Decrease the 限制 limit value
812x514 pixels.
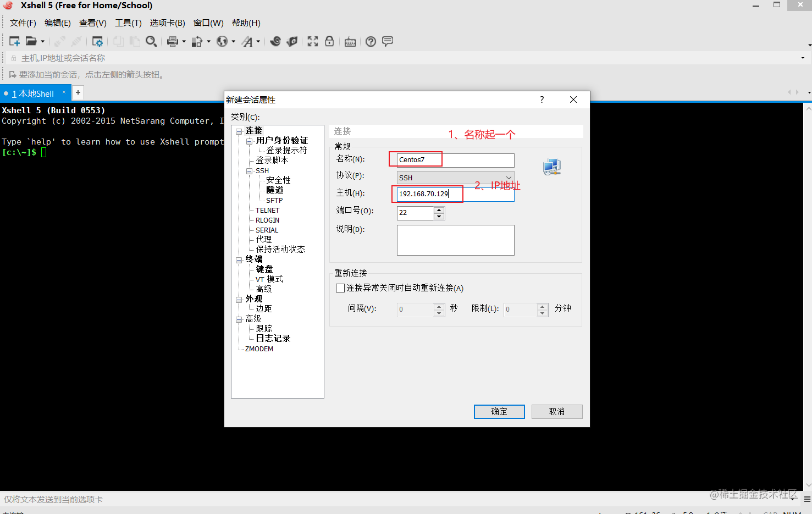pos(542,313)
